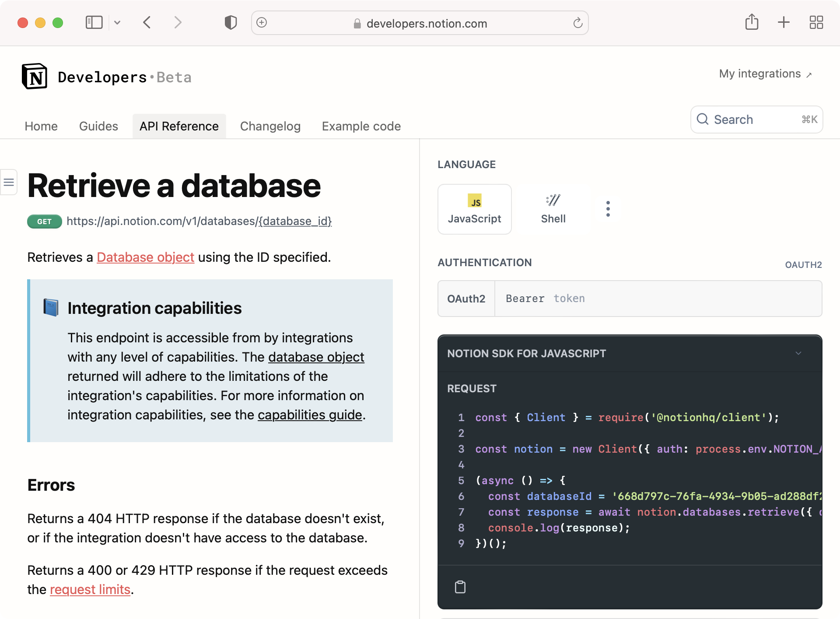The width and height of the screenshot is (840, 619).
Task: Toggle the Safari sidebar icon
Action: [94, 22]
